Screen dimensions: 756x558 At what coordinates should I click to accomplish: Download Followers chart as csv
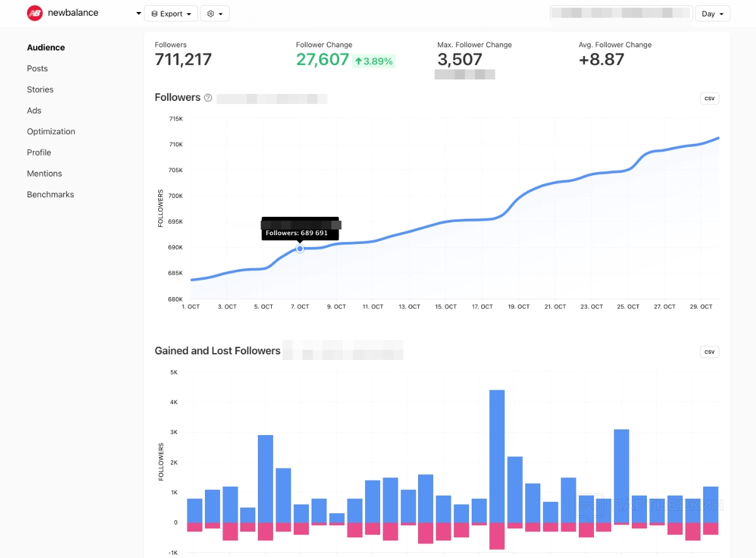pyautogui.click(x=709, y=98)
